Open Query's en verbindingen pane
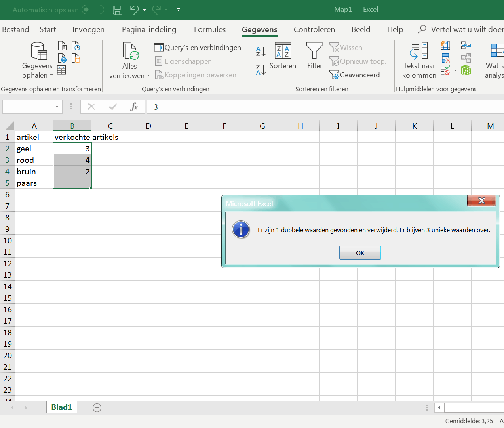Viewport: 504px width, 428px height. pos(198,48)
